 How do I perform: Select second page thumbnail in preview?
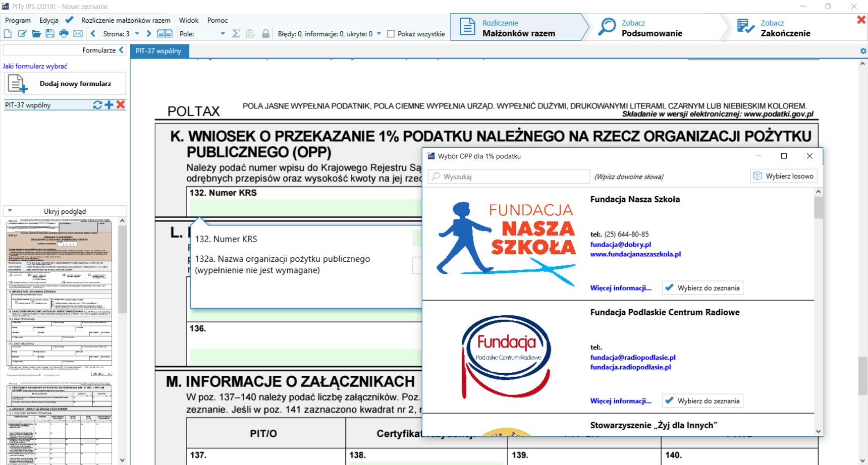(60, 423)
